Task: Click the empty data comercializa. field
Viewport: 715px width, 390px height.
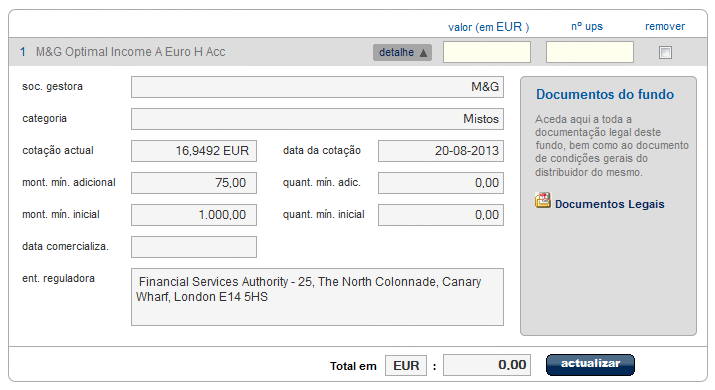Action: click(194, 247)
